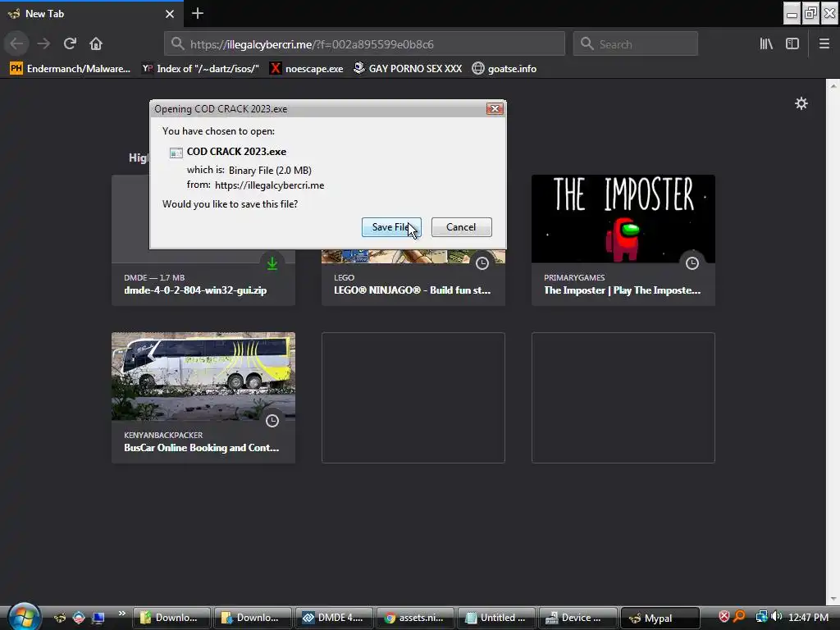Click history clock icon on Imposter tile
This screenshot has width=840, height=630.
pyautogui.click(x=692, y=263)
